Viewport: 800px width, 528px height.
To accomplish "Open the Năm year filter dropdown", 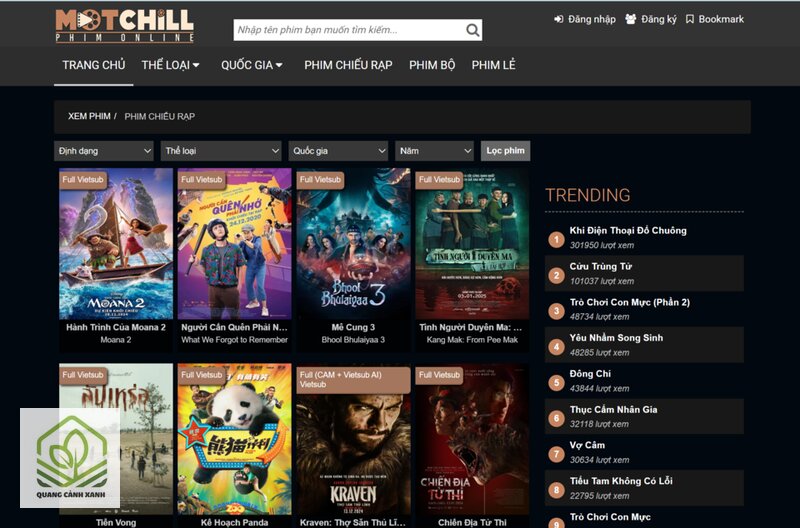I will (x=434, y=151).
